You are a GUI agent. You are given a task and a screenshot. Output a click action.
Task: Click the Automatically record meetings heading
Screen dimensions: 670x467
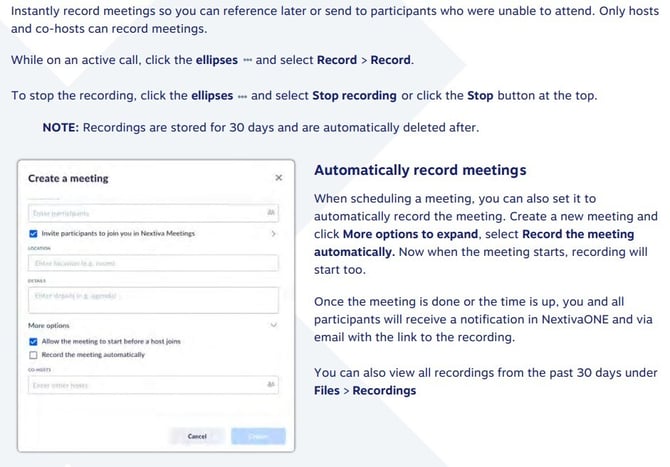click(420, 171)
